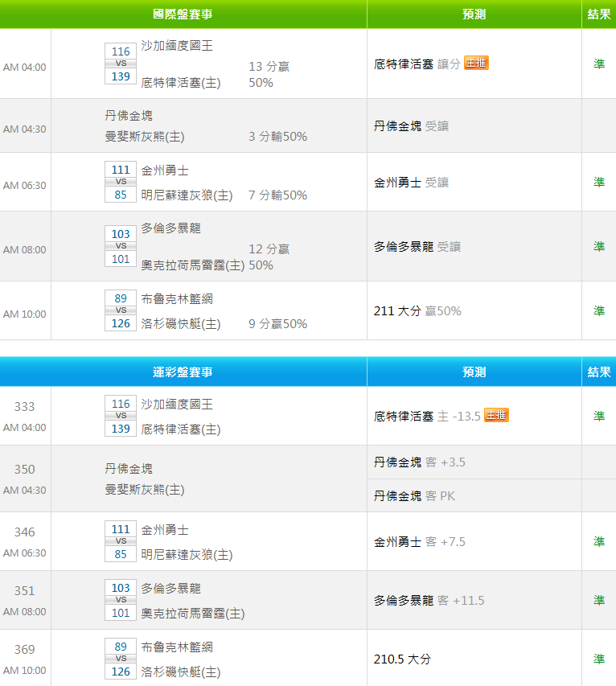The image size is (616, 686).
Task: Click the 丹佛金塊 客 PK prediction
Action: [x=414, y=495]
